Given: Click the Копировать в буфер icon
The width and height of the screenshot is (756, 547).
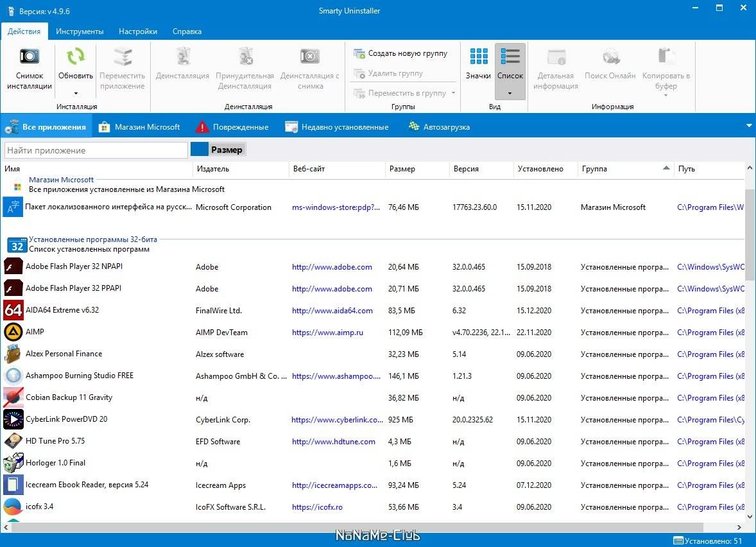Looking at the screenshot, I should pos(666,56).
